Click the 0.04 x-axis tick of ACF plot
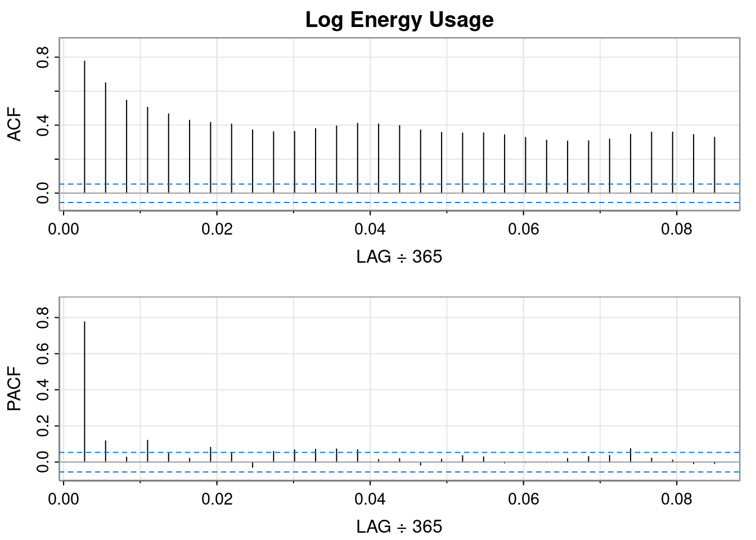The width and height of the screenshot is (756, 540). [370, 229]
